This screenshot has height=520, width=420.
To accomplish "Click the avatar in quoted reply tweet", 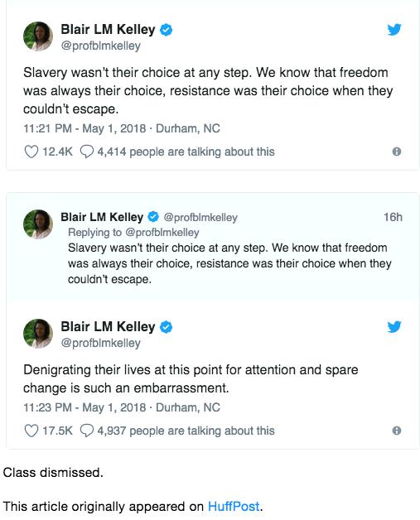I will pos(38,224).
